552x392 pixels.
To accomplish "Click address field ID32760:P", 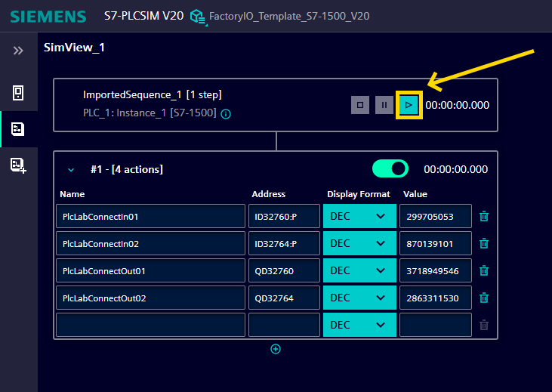I will point(284,216).
